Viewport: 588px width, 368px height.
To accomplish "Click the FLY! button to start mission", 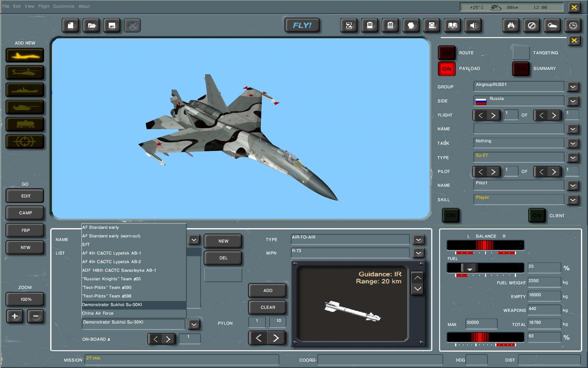I will (x=302, y=25).
